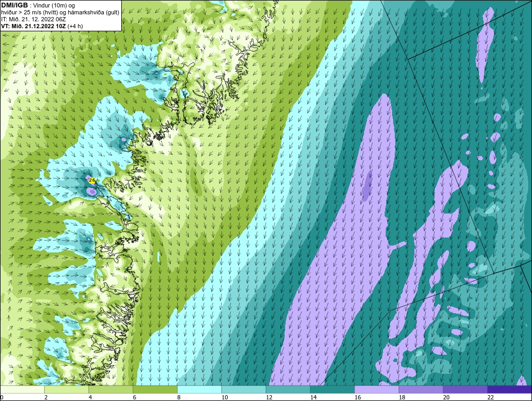Click the legend label '8'
532x401 pixels.
pos(179,397)
